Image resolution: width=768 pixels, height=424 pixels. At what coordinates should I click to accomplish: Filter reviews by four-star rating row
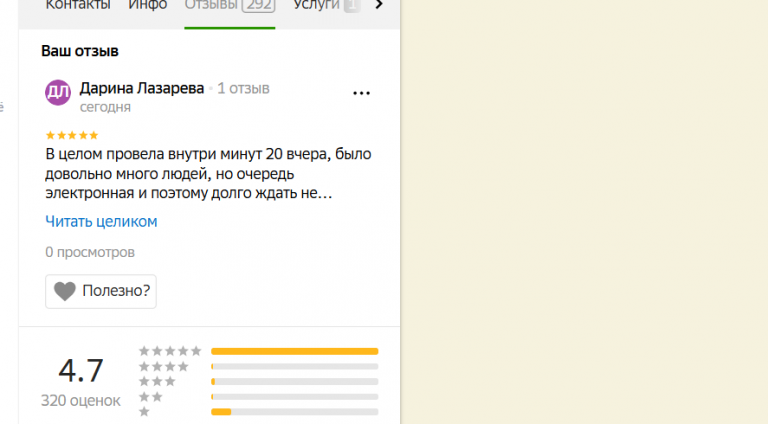click(x=259, y=366)
